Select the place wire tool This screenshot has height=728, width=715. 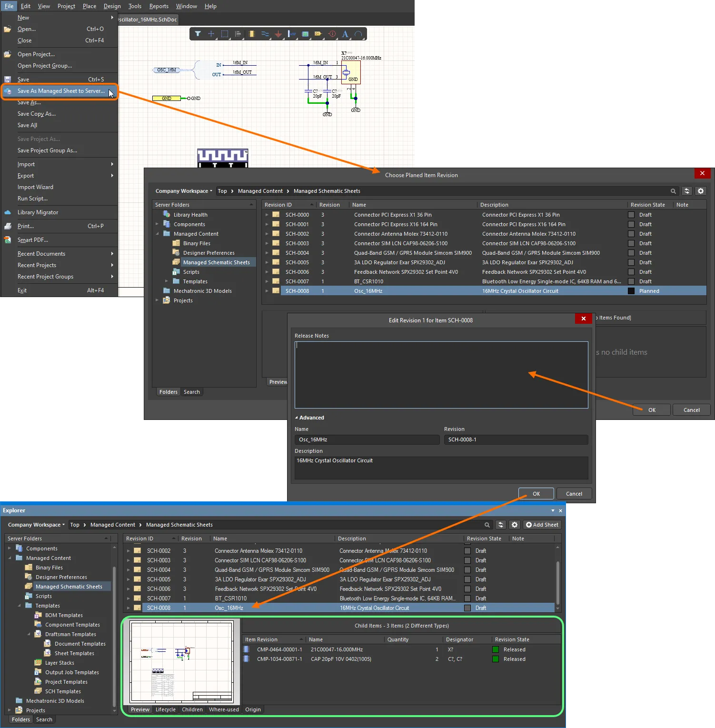pos(265,34)
